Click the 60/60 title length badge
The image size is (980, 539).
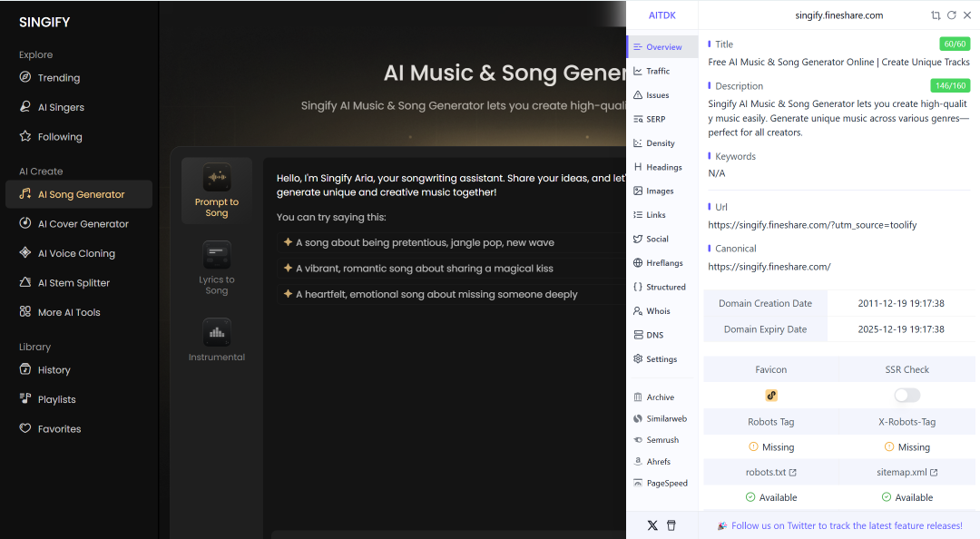[955, 44]
